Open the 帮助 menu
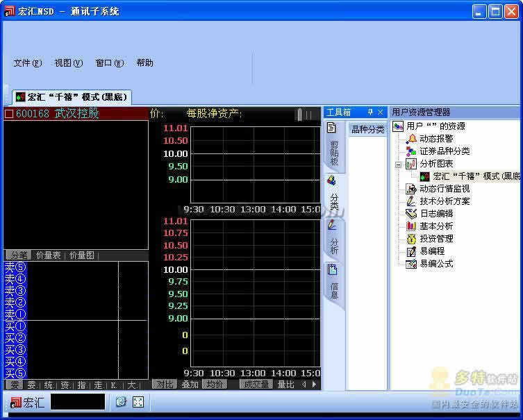Image resolution: width=523 pixels, height=420 pixels. (144, 62)
